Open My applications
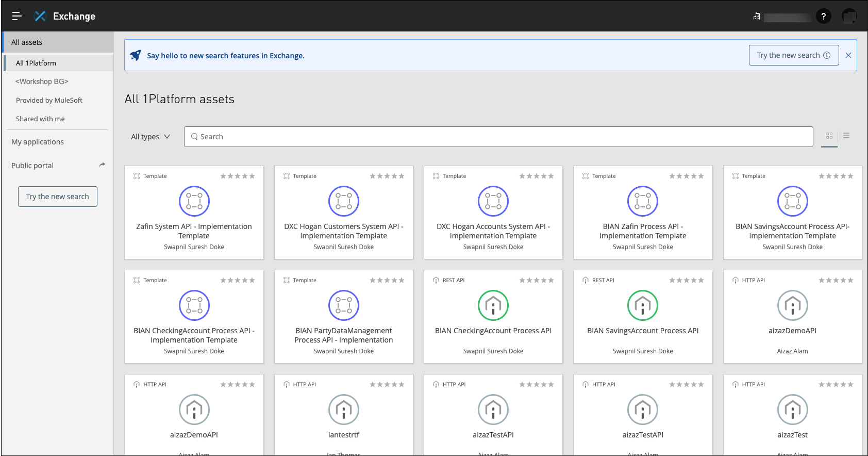Image resolution: width=868 pixels, height=456 pixels. [x=38, y=142]
